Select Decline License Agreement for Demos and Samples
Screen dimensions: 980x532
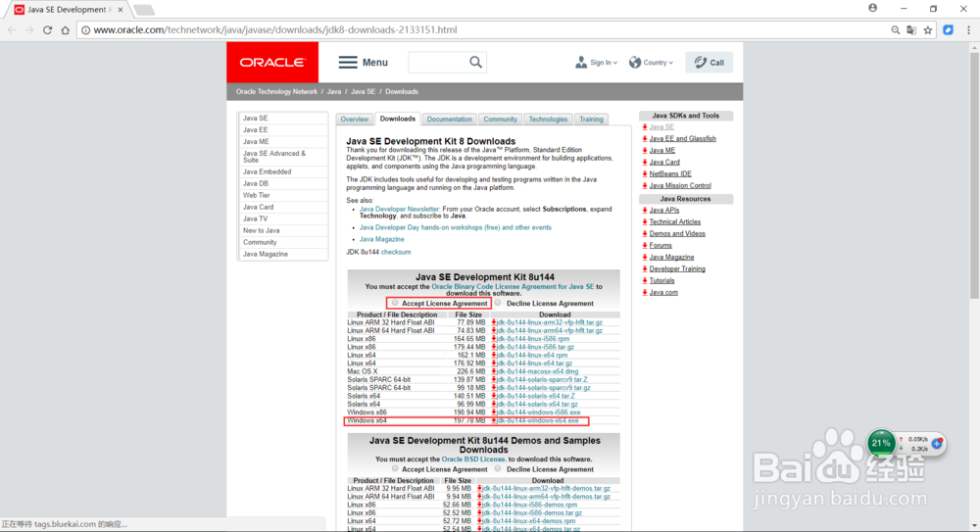pyautogui.click(x=498, y=468)
